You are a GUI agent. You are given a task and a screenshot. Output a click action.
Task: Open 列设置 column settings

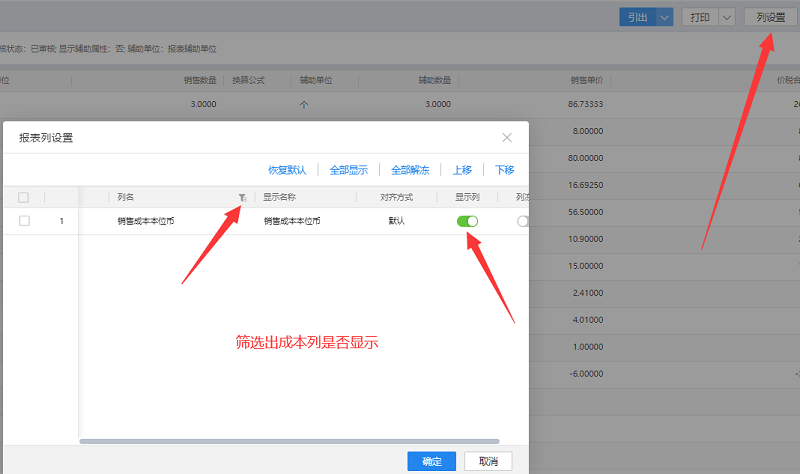pos(771,17)
